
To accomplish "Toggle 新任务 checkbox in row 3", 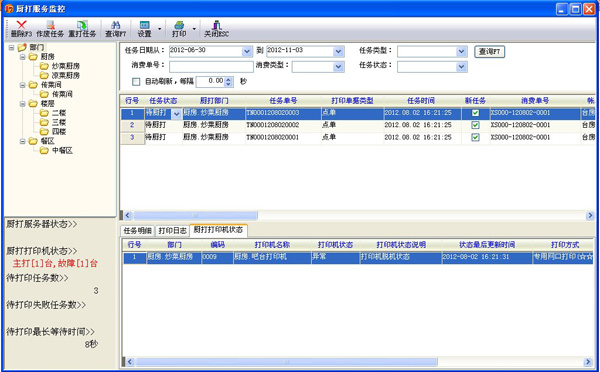I will click(475, 137).
